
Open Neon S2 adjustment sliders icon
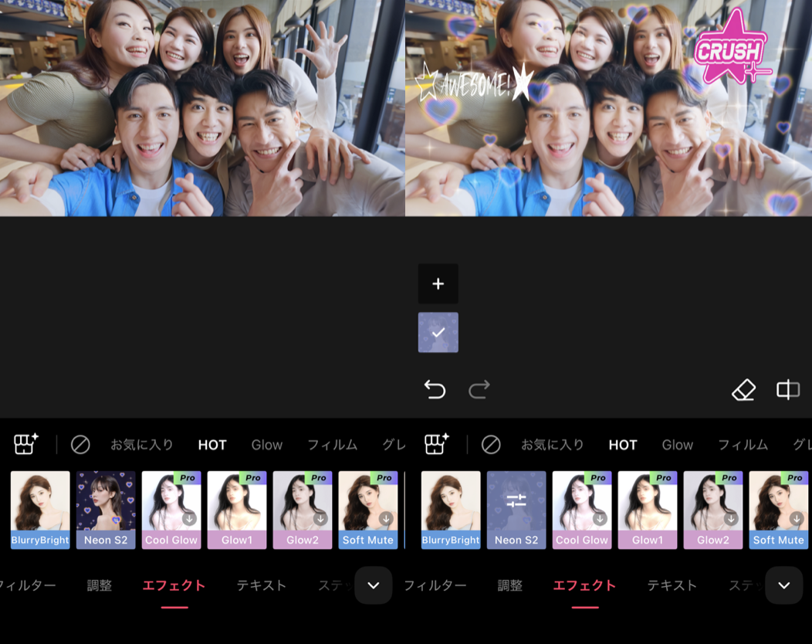click(x=516, y=502)
